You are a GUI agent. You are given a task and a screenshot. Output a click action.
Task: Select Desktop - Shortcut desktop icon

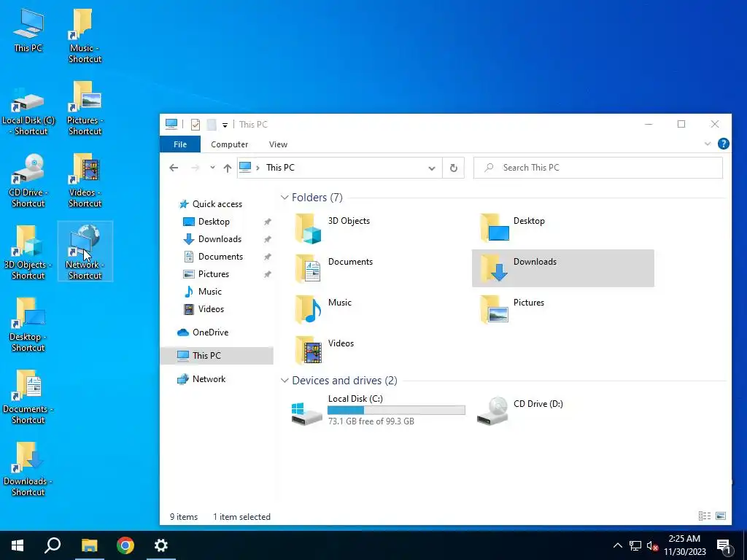click(x=28, y=325)
